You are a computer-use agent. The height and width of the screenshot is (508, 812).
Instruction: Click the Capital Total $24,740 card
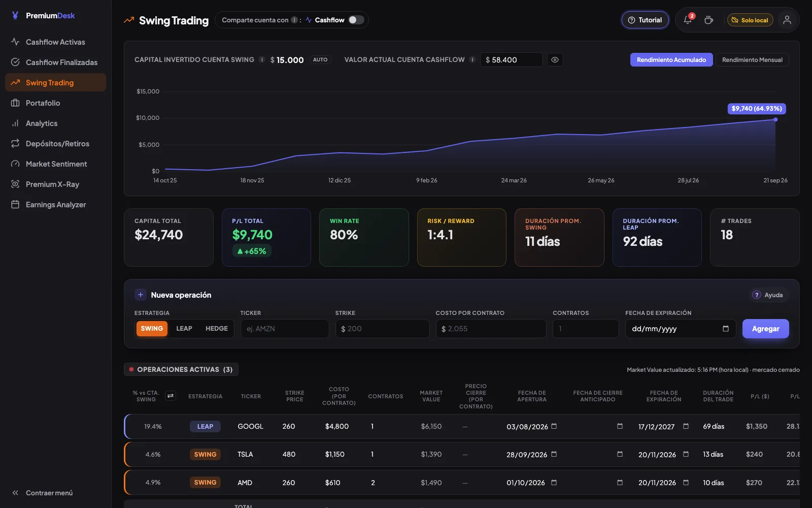(x=168, y=237)
